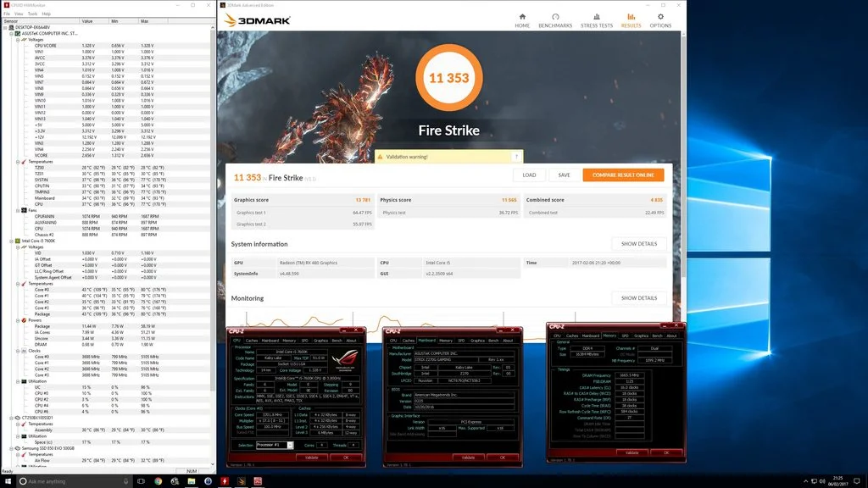This screenshot has height=488, width=868.
Task: Click Compare Result Online button
Action: point(623,175)
